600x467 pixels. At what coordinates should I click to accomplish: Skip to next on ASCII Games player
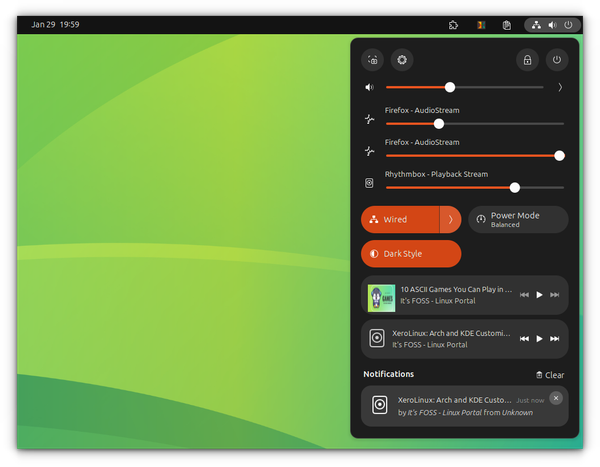pyautogui.click(x=554, y=295)
